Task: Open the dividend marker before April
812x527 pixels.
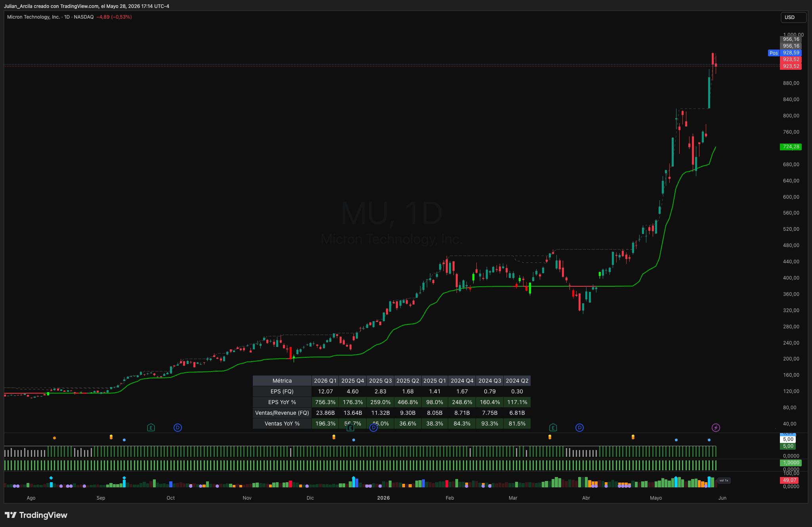Action: coord(579,427)
